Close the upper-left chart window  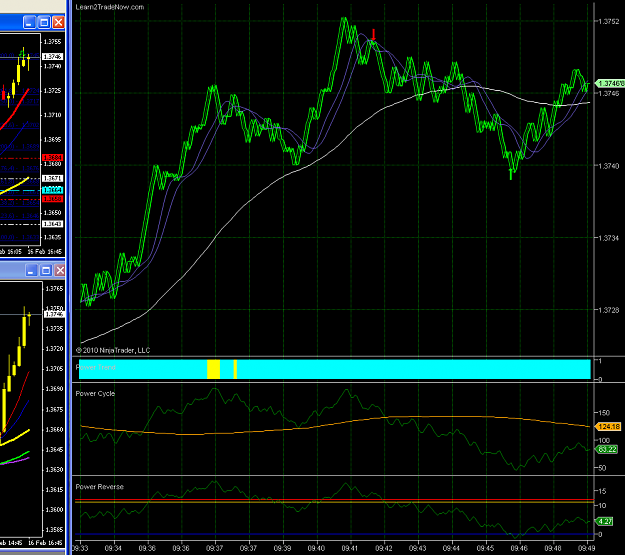59,22
